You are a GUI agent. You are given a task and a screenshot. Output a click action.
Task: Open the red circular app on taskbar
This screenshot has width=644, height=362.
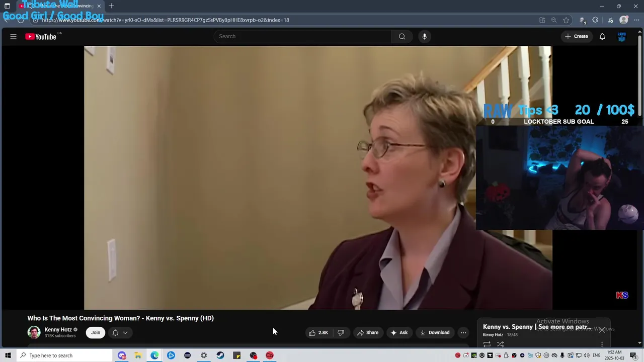(270, 355)
